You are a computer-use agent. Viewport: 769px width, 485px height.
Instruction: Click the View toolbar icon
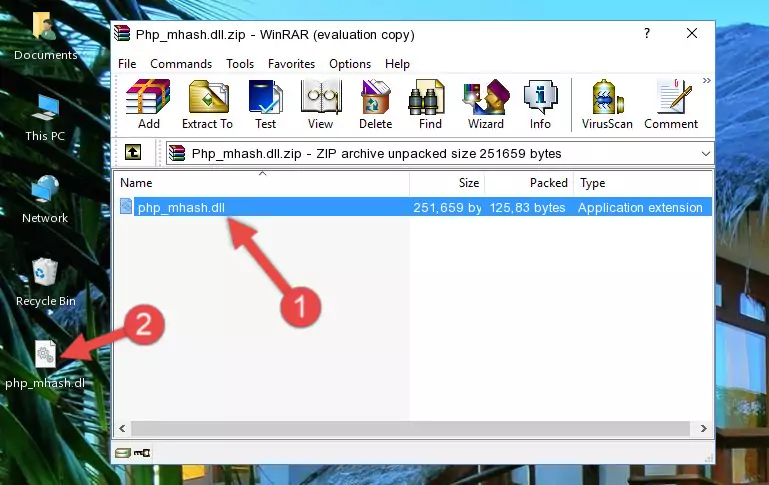coord(321,104)
